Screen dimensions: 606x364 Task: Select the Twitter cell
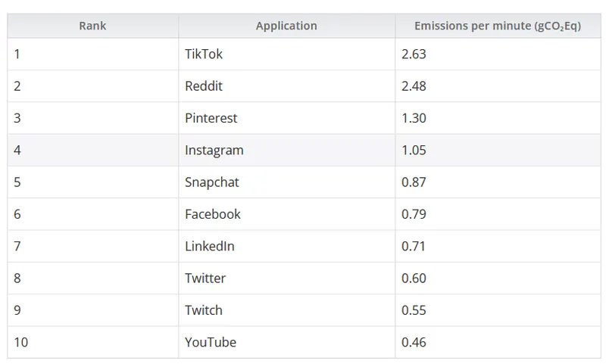point(205,278)
